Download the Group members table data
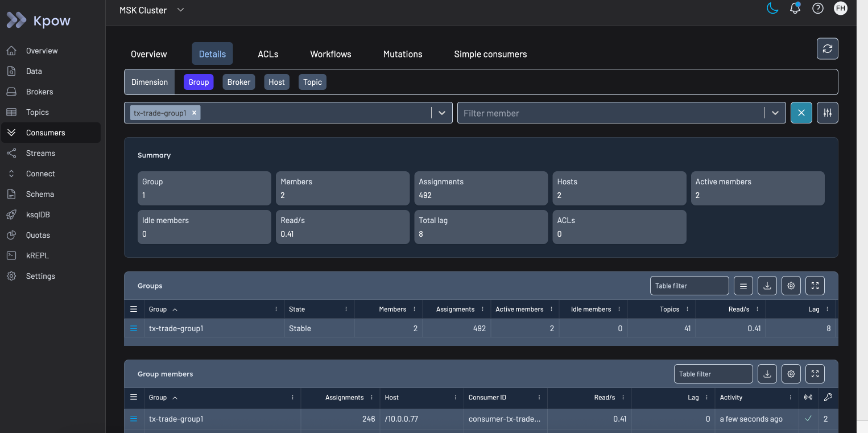The image size is (868, 433). tap(767, 374)
